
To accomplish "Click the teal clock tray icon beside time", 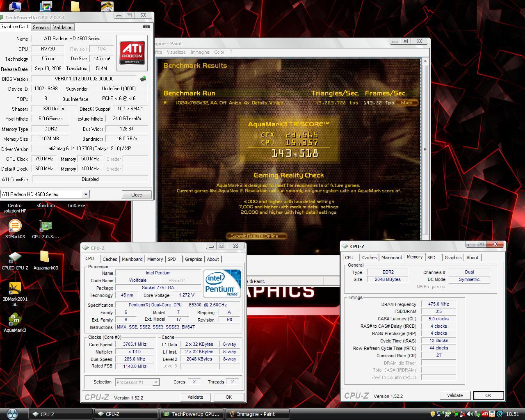I will (x=500, y=414).
